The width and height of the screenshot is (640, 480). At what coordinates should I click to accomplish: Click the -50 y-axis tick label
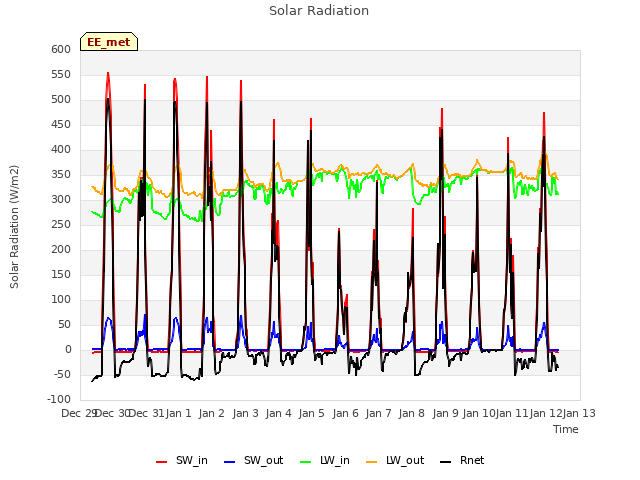(63, 374)
